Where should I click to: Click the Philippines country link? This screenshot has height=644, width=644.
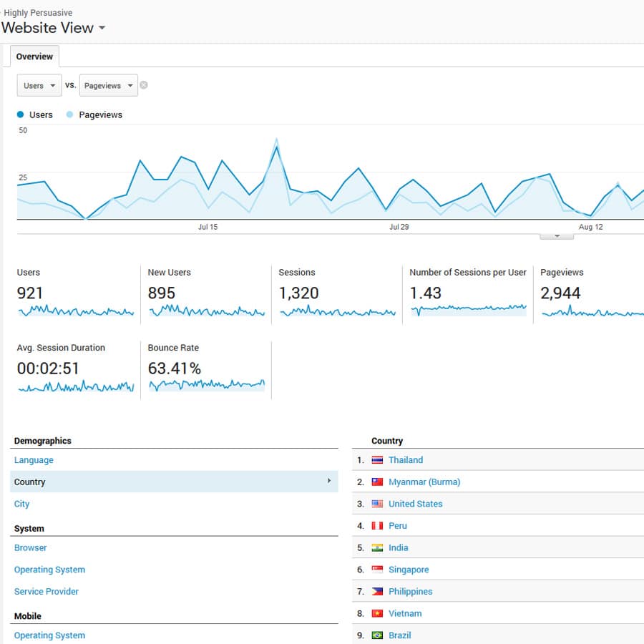pyautogui.click(x=410, y=592)
